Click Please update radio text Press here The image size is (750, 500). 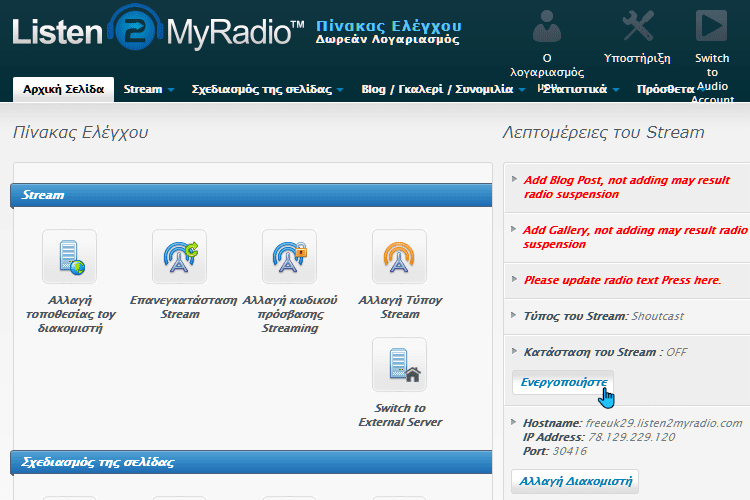coord(622,280)
